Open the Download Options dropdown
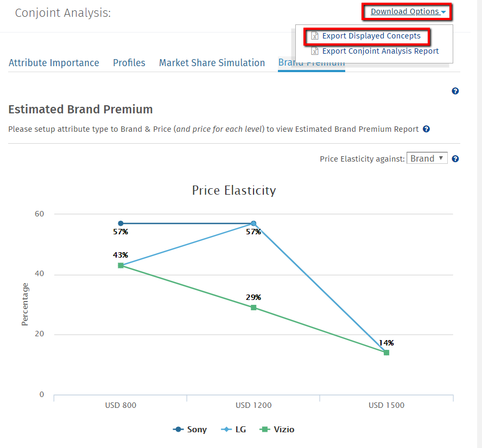 [408, 12]
